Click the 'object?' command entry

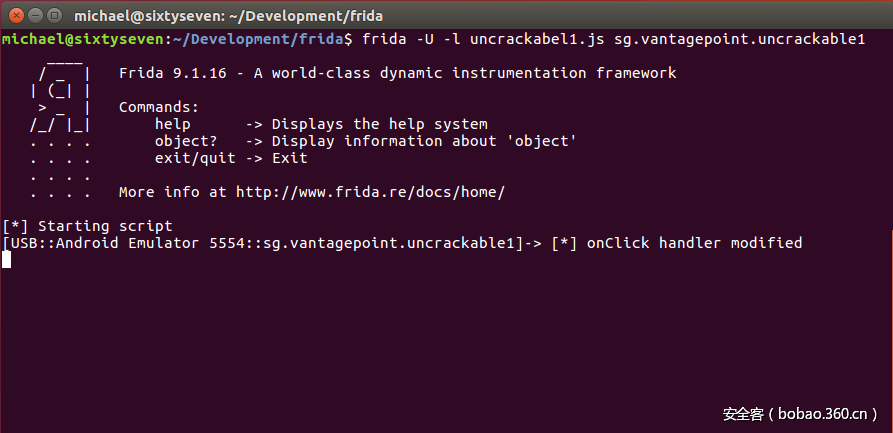tap(186, 141)
